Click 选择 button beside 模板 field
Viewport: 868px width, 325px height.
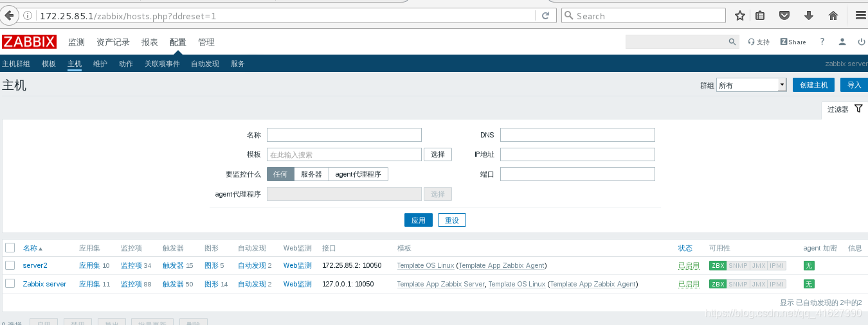(x=438, y=155)
